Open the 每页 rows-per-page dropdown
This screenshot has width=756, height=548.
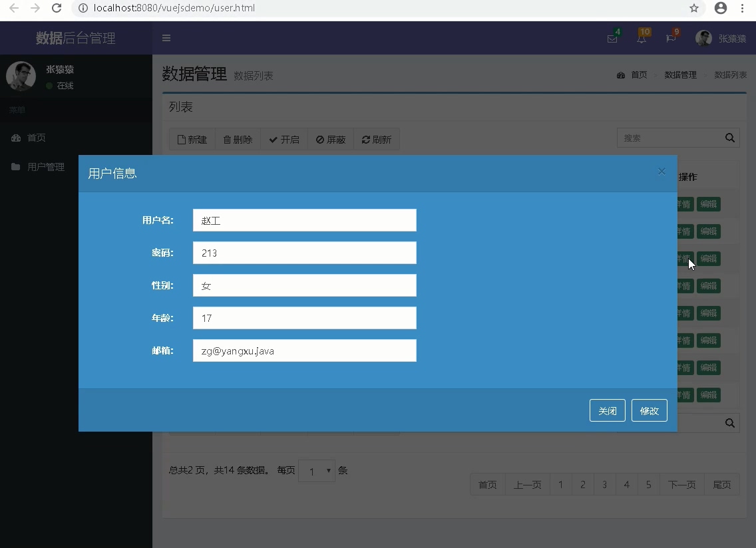pyautogui.click(x=317, y=471)
